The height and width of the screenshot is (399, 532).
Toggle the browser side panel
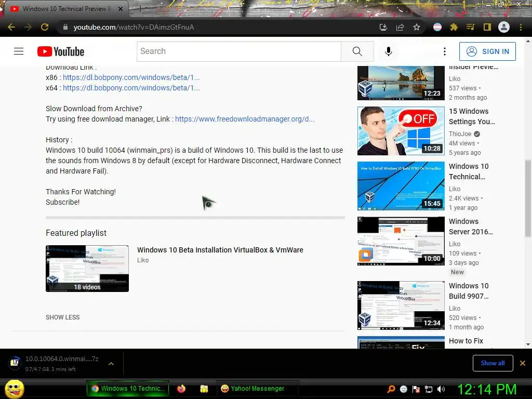click(487, 27)
